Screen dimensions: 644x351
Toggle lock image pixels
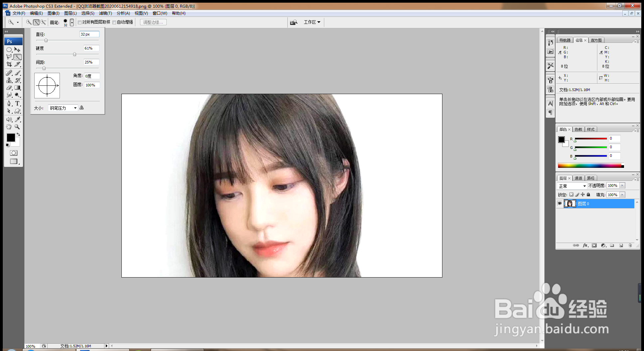click(577, 195)
